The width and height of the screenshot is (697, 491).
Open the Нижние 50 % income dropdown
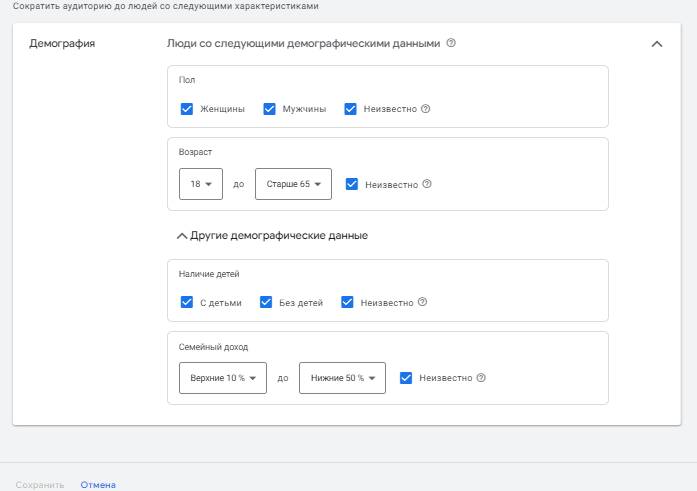(342, 378)
